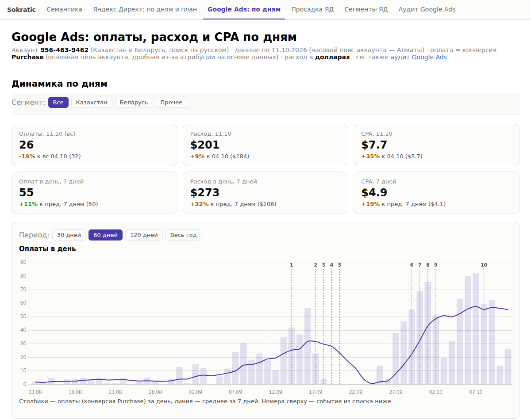
Task: Click the CPA, 7 дней card
Action: click(436, 193)
